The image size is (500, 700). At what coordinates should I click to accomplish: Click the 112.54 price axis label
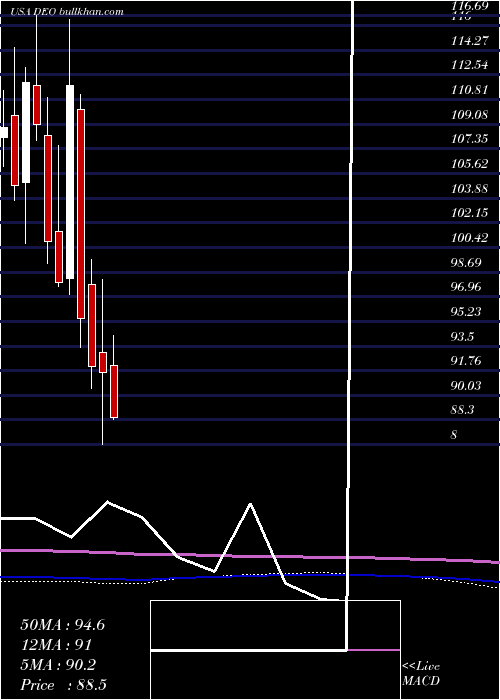pyautogui.click(x=469, y=66)
